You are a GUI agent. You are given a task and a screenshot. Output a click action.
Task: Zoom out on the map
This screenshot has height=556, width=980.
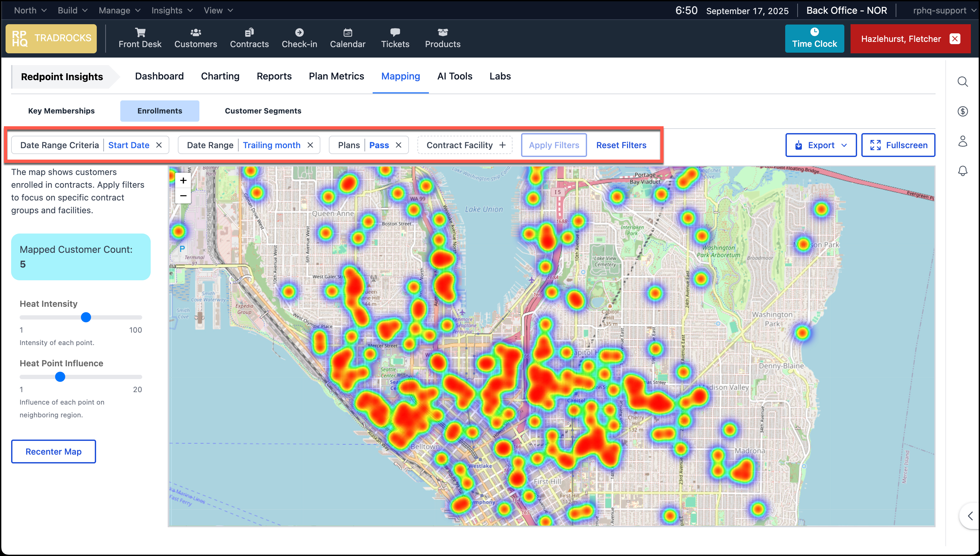coord(183,196)
